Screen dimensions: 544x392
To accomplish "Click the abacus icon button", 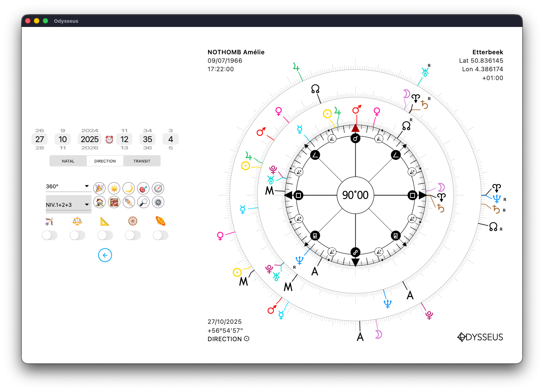I will (x=114, y=202).
